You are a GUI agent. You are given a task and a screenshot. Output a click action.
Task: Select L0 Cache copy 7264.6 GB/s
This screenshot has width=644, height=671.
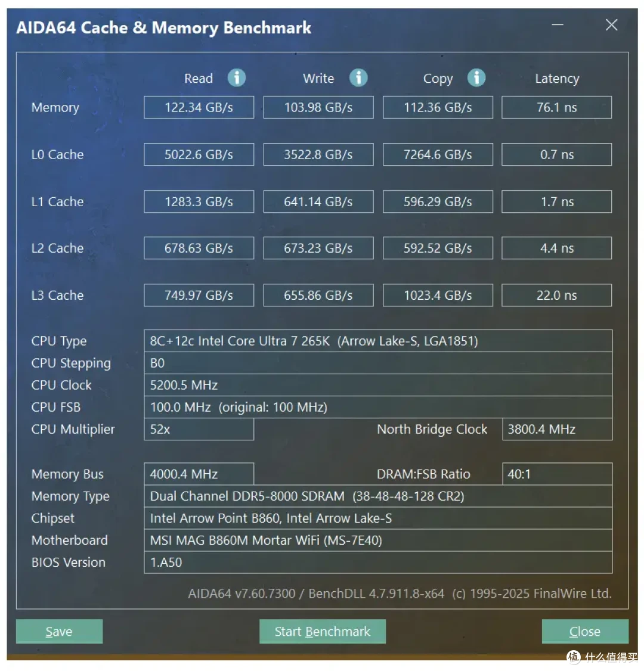coord(438,154)
